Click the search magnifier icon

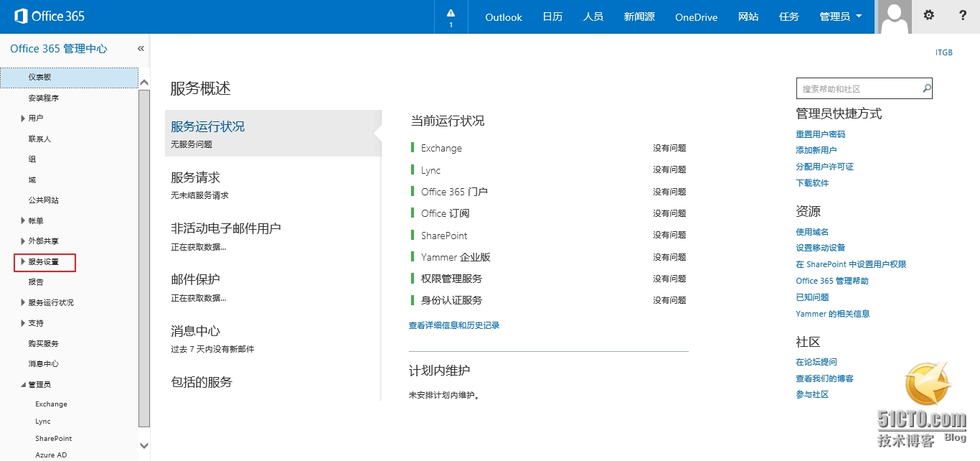point(925,89)
